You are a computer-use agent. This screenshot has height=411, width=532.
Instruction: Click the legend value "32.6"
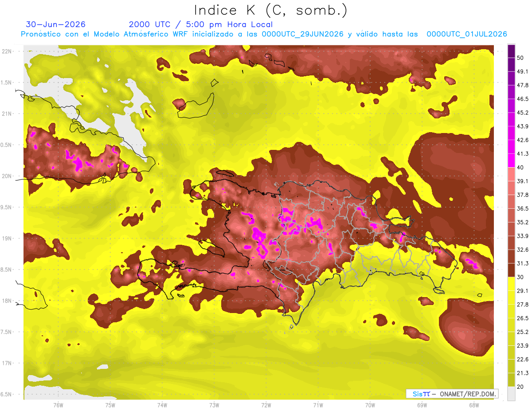(523, 250)
